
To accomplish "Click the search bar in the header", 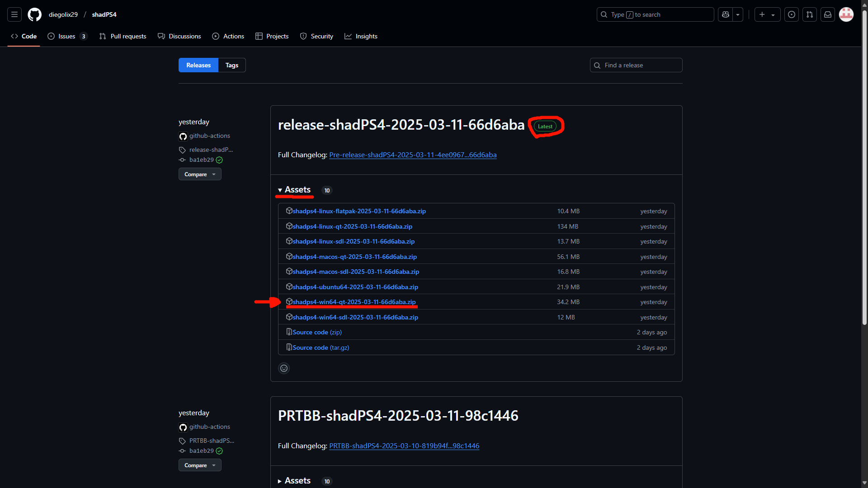I will pyautogui.click(x=656, y=14).
